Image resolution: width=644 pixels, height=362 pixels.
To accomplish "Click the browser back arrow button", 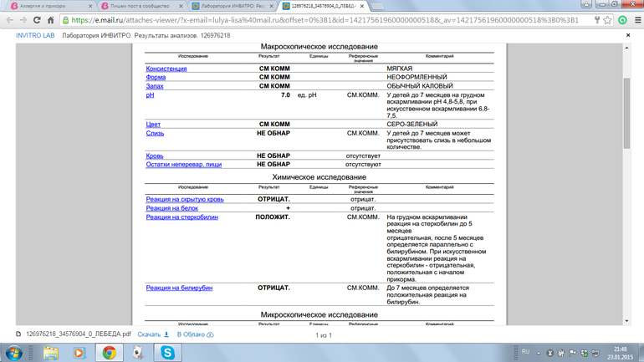I will [x=9, y=20].
